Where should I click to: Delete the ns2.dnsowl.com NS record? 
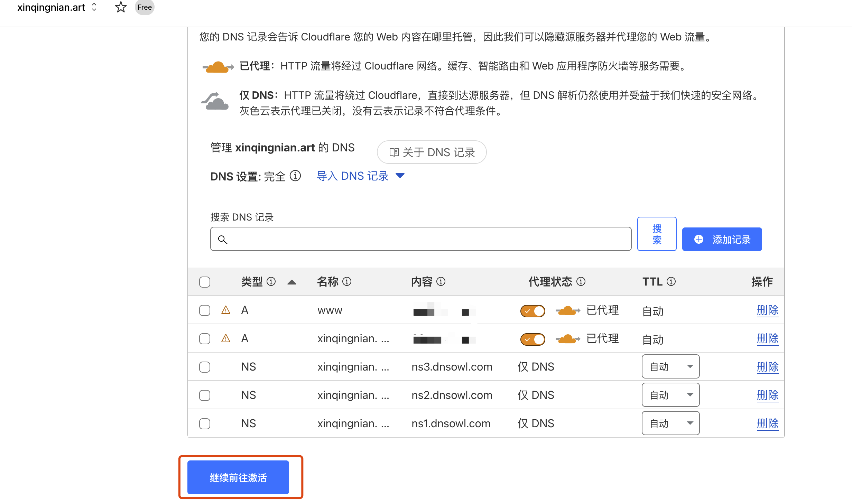(x=768, y=395)
